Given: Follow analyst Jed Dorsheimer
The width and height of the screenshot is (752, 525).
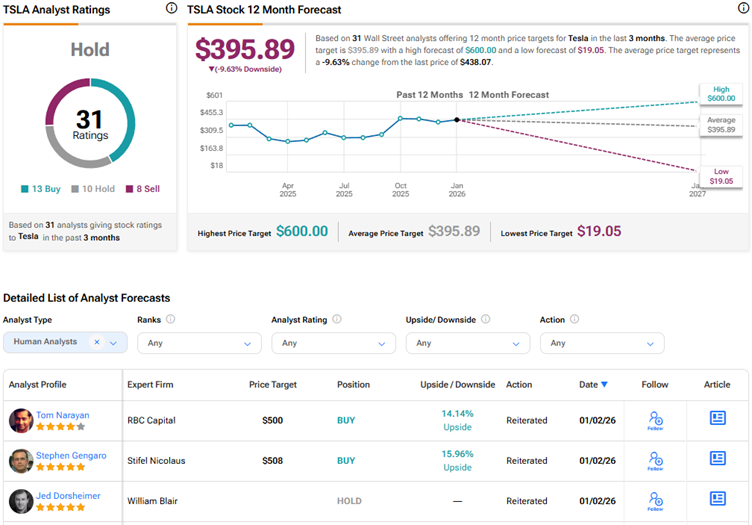Looking at the screenshot, I should [655, 500].
